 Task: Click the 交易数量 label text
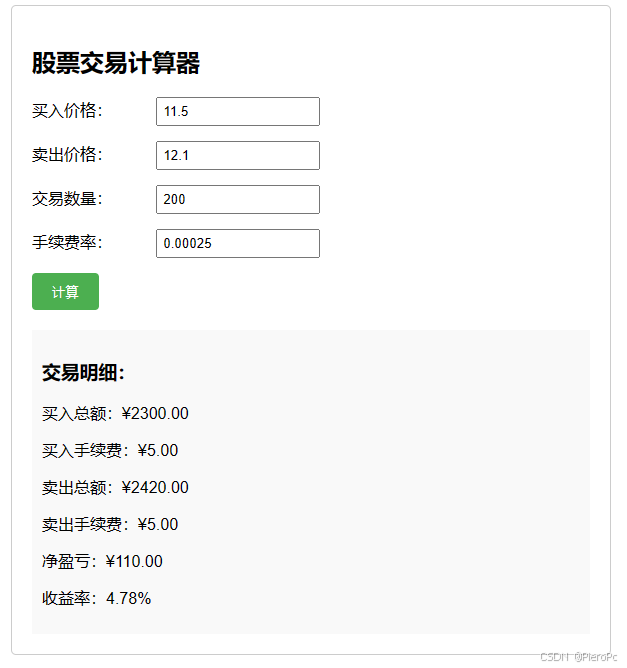(67, 199)
